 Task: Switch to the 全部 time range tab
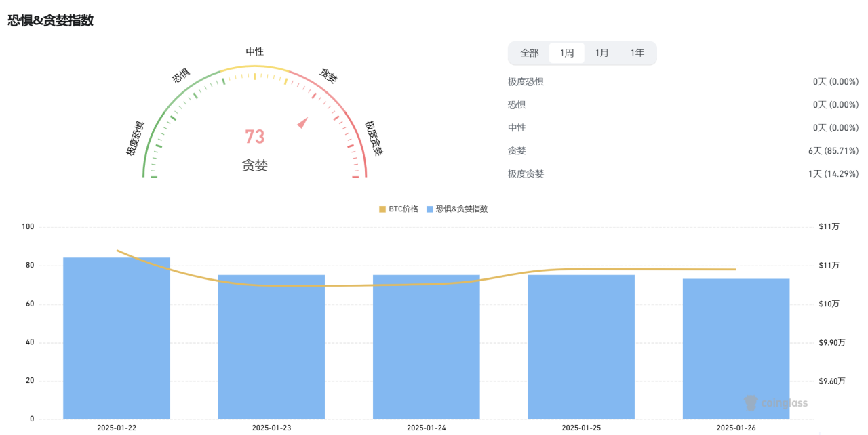(x=530, y=53)
